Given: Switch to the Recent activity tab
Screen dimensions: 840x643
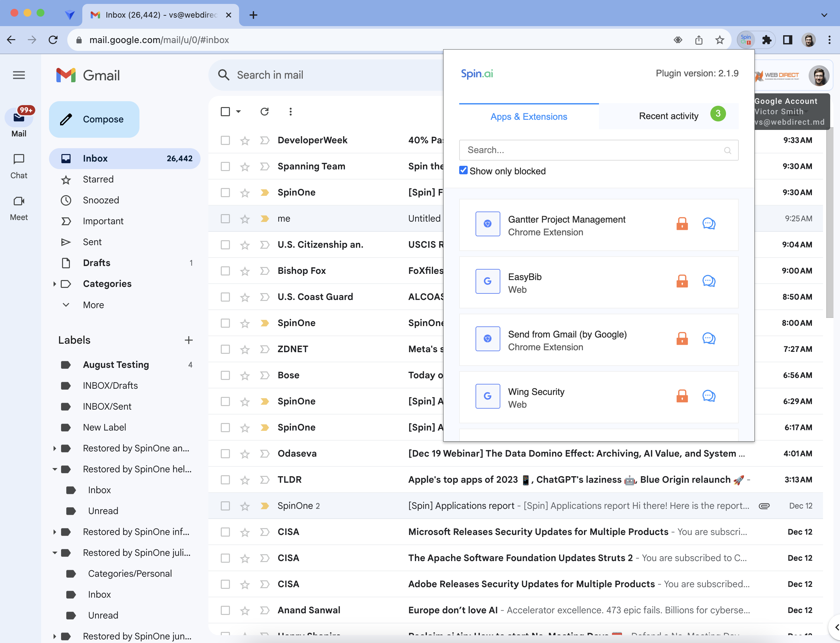Looking at the screenshot, I should tap(669, 116).
